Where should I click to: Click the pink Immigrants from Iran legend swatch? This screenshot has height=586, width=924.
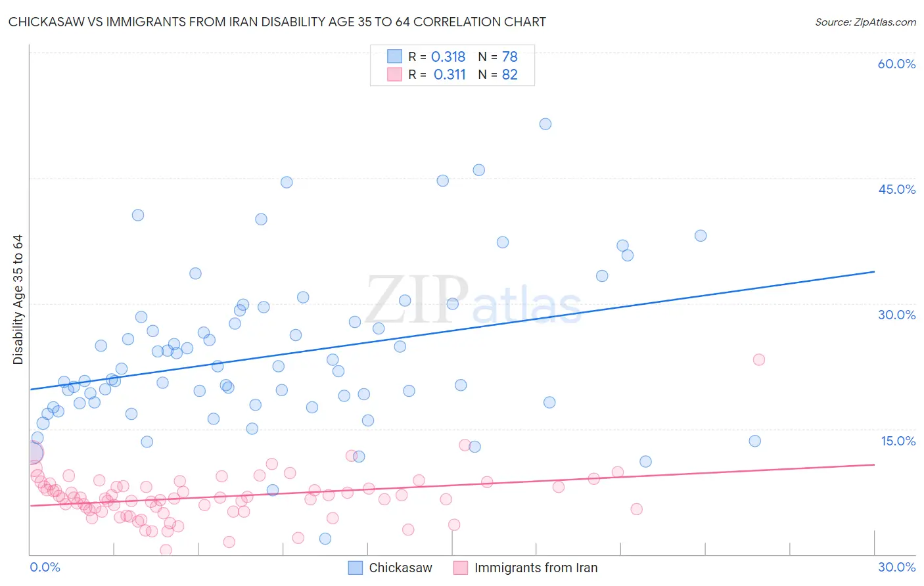(x=461, y=568)
